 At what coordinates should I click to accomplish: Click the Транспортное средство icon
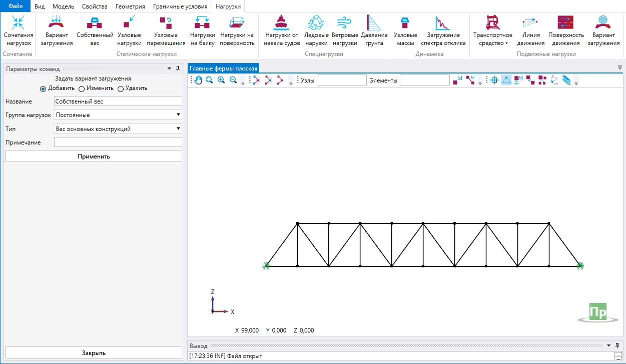[x=493, y=22]
